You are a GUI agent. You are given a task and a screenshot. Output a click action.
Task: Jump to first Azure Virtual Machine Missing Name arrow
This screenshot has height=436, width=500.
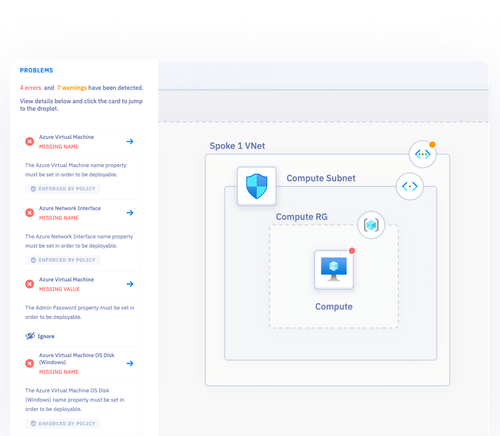point(130,141)
